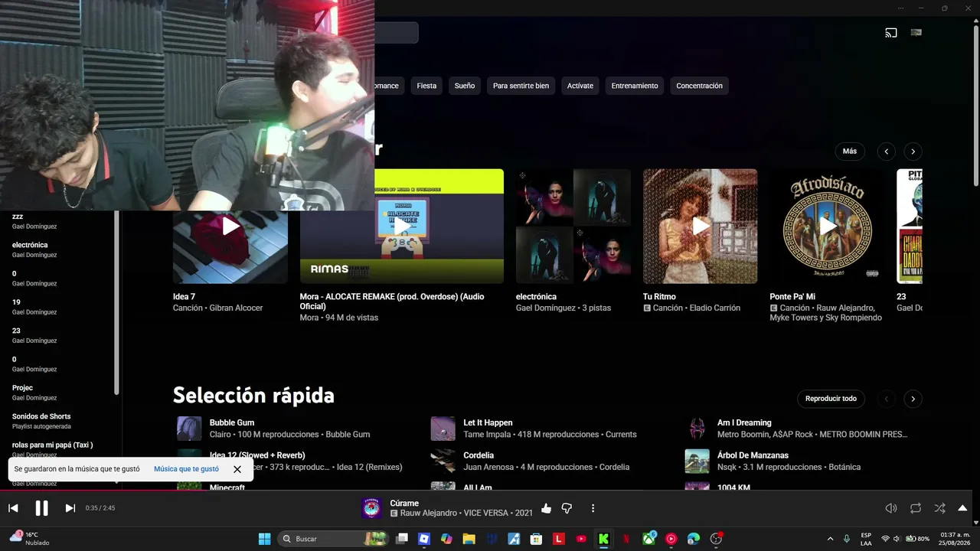Play the Bubble Gum cover thumbnail

coord(189,429)
